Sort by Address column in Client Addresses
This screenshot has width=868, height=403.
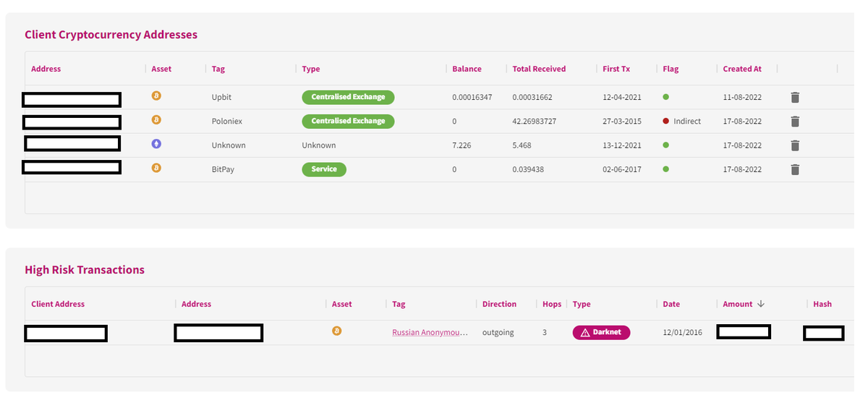[46, 69]
